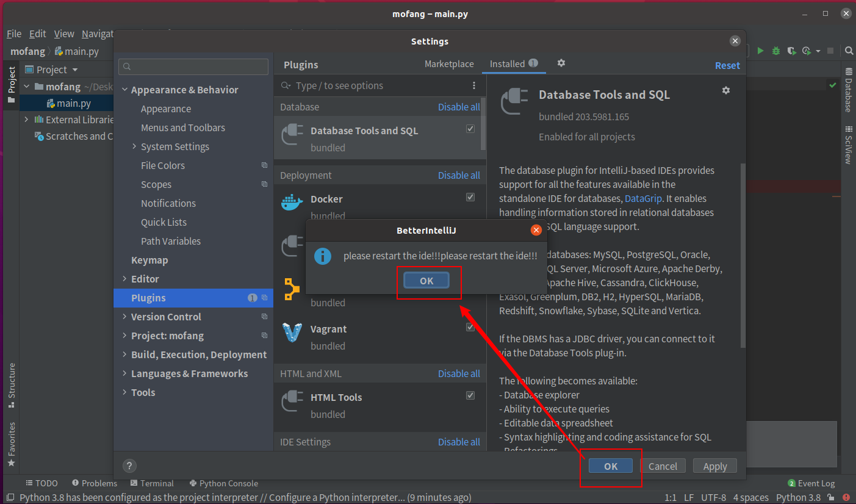Click Reset link in Plugins header

click(x=727, y=65)
